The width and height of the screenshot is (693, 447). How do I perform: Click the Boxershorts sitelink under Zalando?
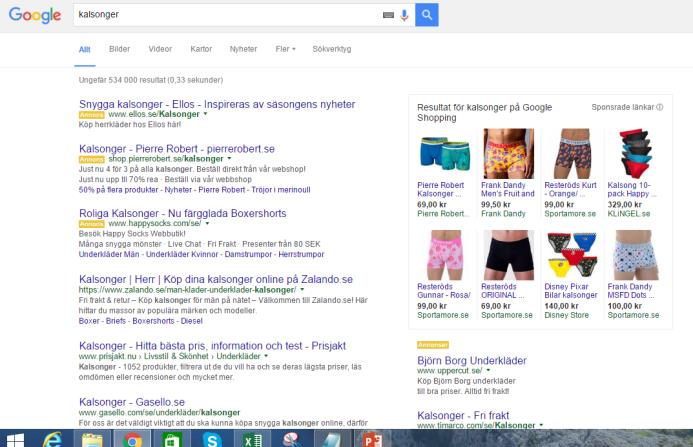click(153, 321)
